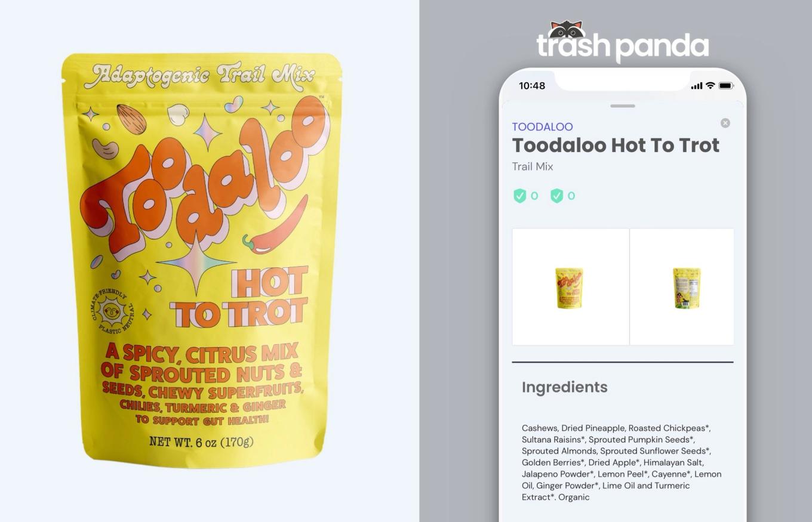Click the almond illustration on the pouch
This screenshot has width=812, height=522.
tap(131, 119)
